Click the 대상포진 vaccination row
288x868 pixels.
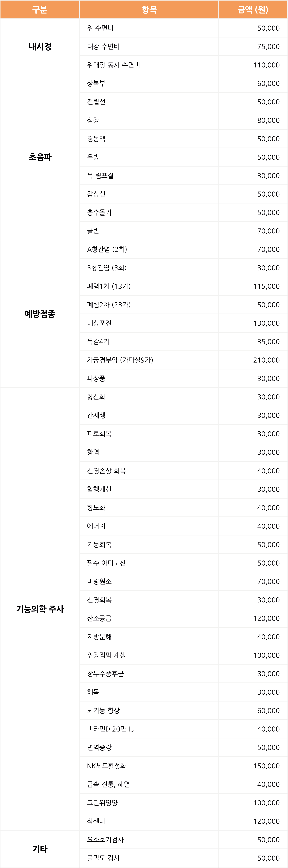coord(184,323)
